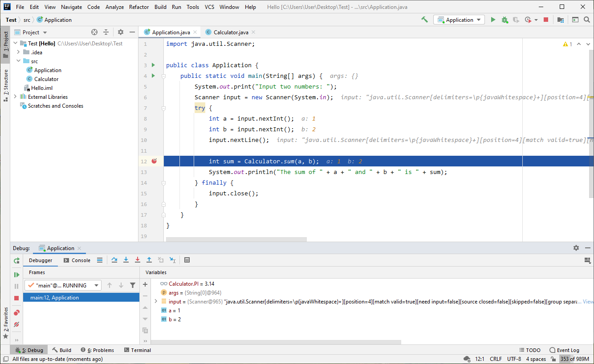
Task: Click the Build Project hammer icon
Action: 424,20
